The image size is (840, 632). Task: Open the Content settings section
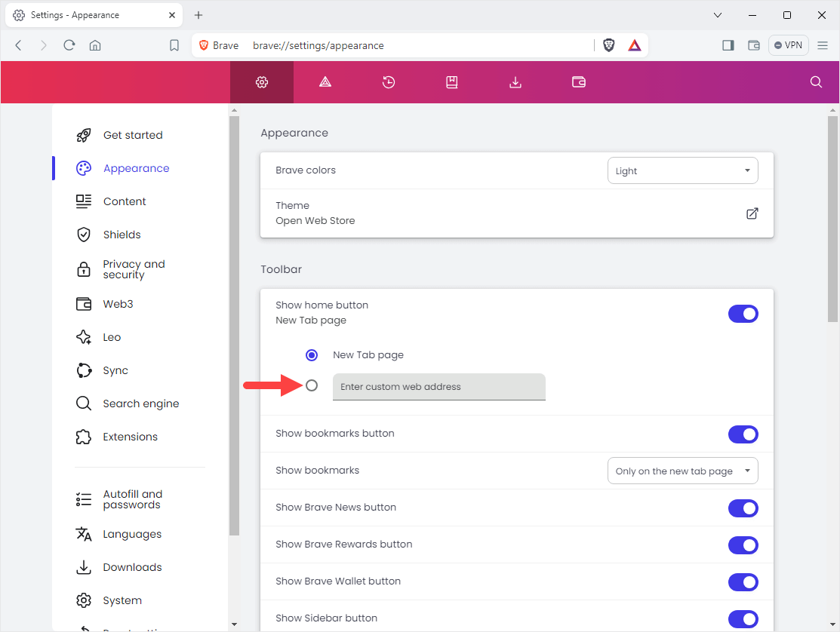click(125, 202)
